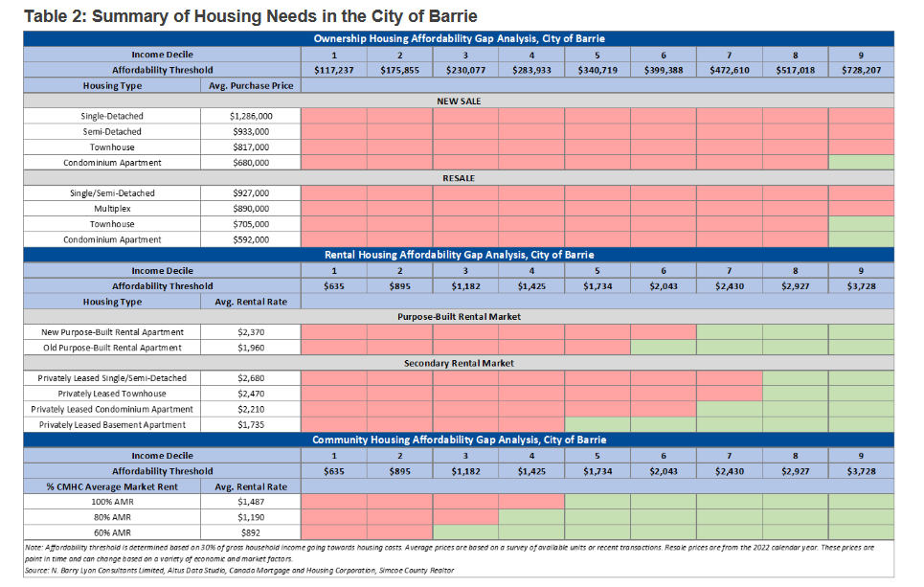Click the Table 2 Summary of Housing Needs title
This screenshot has height=587, width=924.
[250, 16]
